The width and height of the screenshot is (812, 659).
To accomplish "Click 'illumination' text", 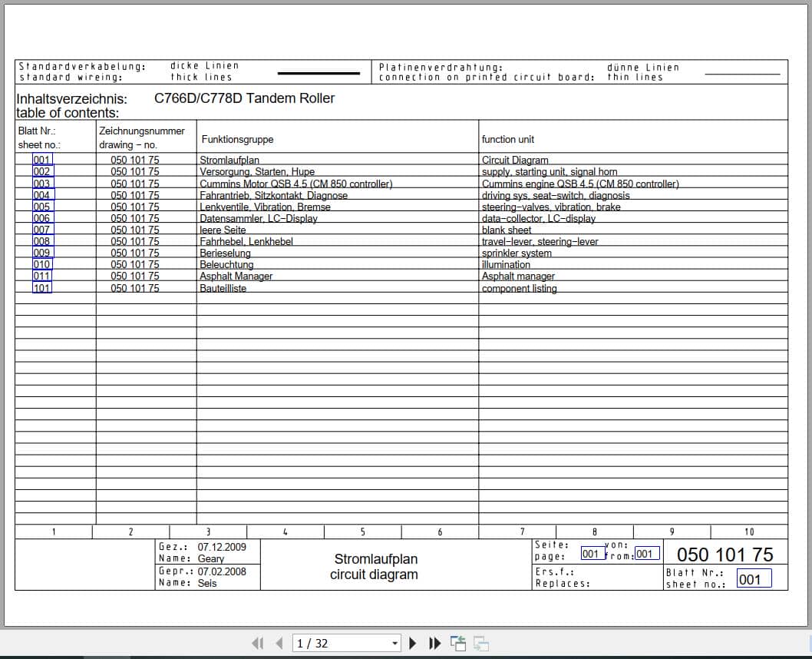I will coord(506,264).
